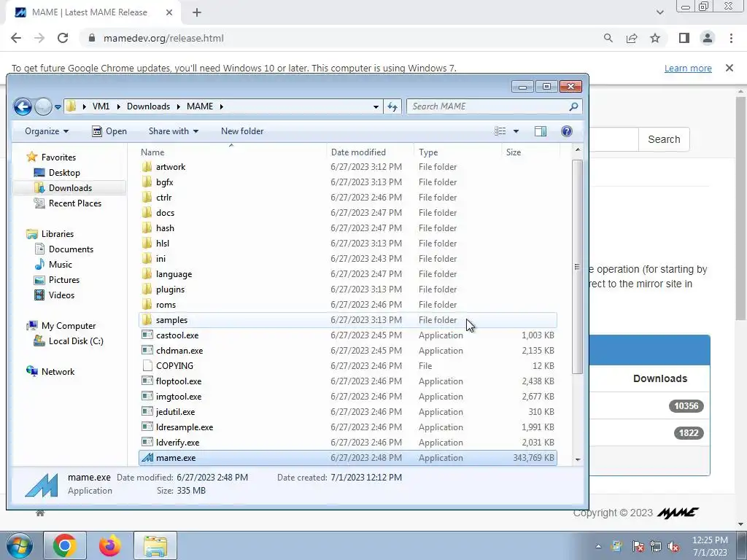
Task: Open Recent Places in navigation pane
Action: pyautogui.click(x=67, y=203)
